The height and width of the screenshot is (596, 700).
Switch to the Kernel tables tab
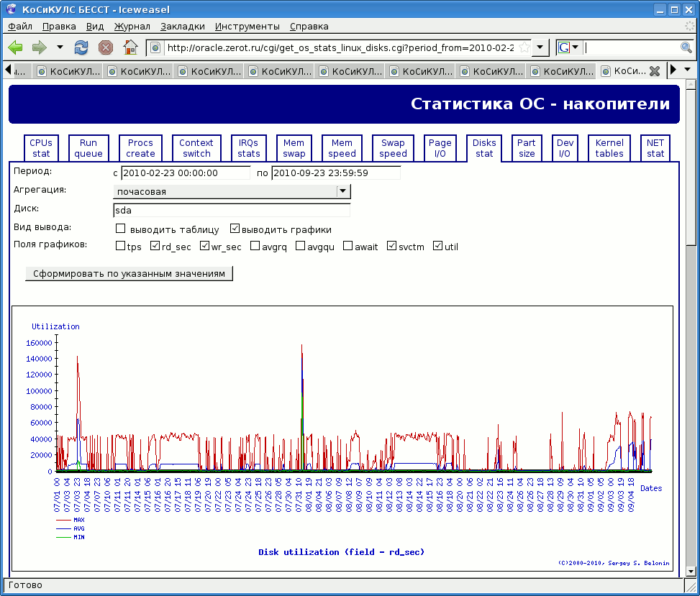point(609,148)
